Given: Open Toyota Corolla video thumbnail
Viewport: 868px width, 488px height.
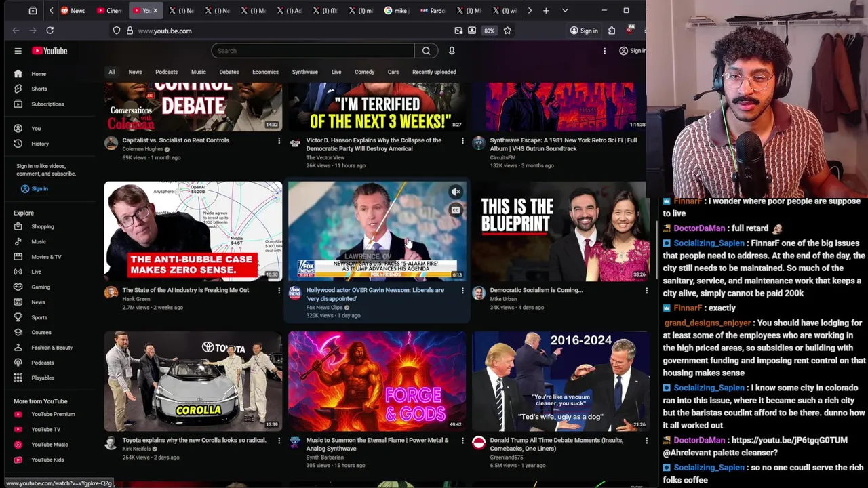Looking at the screenshot, I should (x=193, y=381).
